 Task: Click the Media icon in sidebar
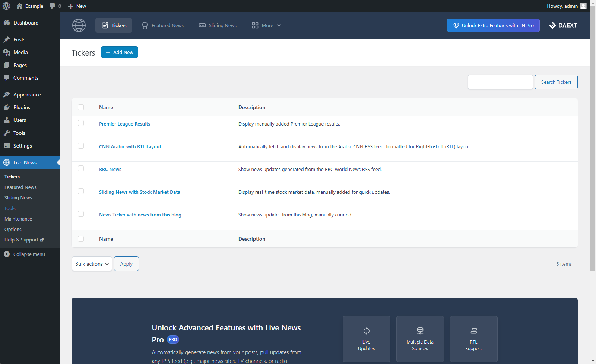click(x=7, y=52)
